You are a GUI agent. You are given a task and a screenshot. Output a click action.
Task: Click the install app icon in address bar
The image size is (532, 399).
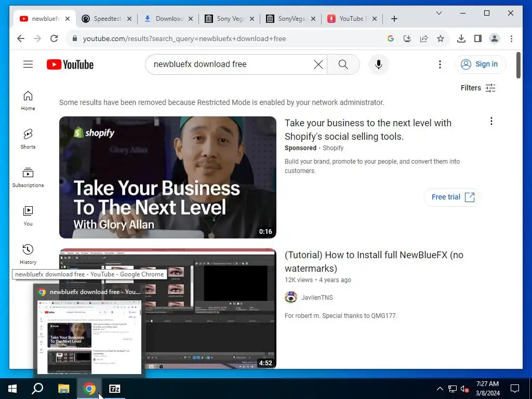point(407,38)
